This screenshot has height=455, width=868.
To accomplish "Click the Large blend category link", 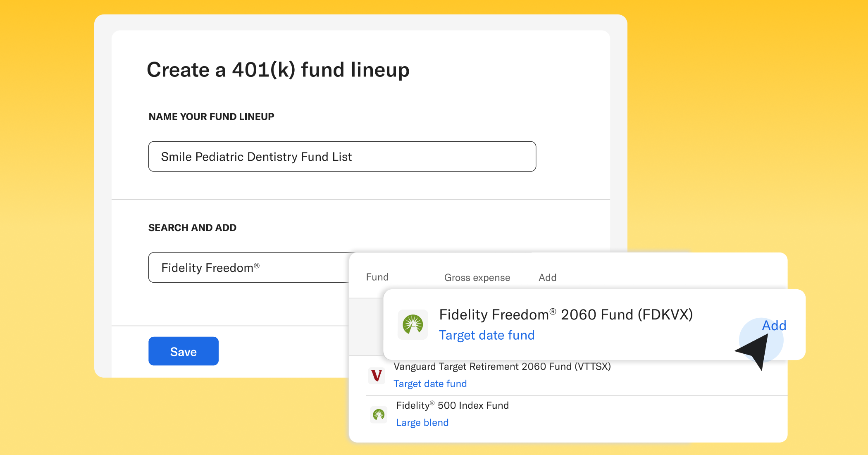I will (422, 422).
